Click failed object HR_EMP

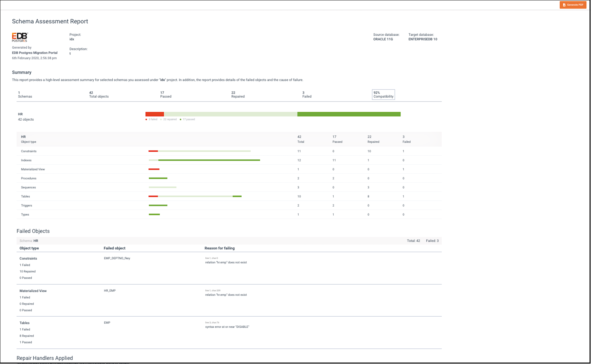(110, 291)
